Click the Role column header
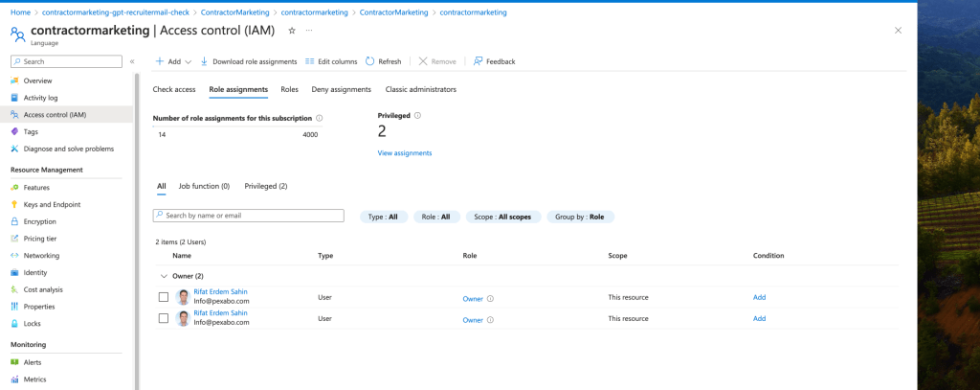Viewport: 980px width, 390px height. [471, 256]
